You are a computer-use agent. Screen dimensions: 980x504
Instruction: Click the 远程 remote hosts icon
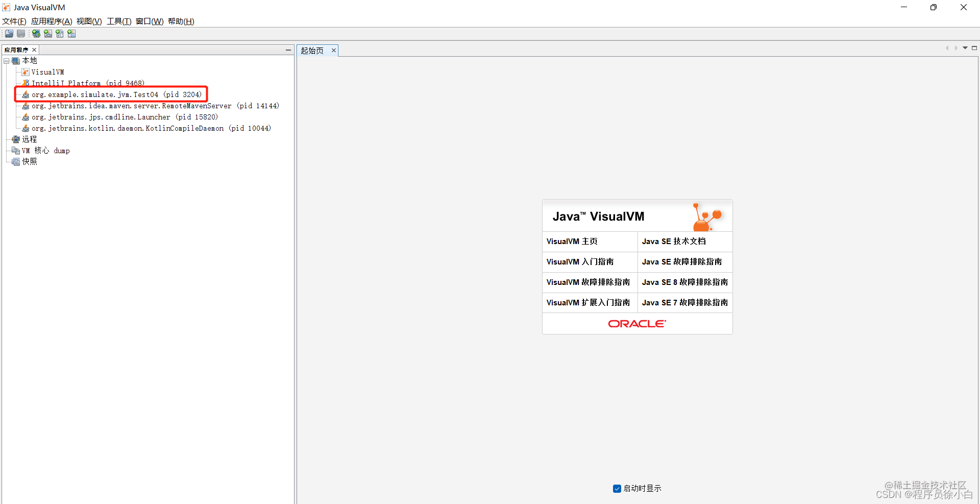coord(16,139)
